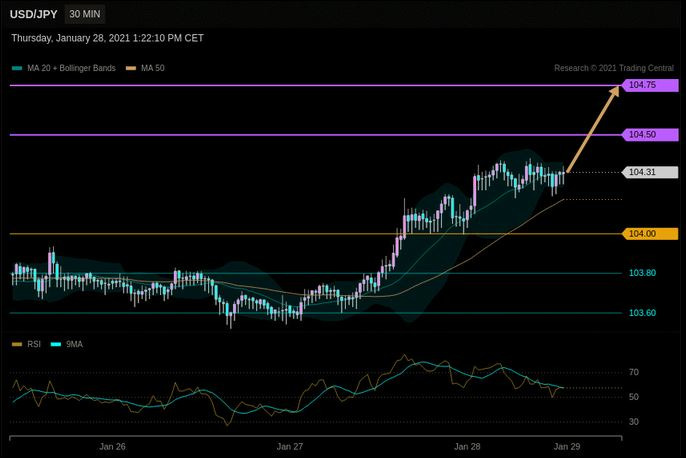Image resolution: width=686 pixels, height=458 pixels.
Task: Click the MA 20 + Bollinger Bands legend label
Action: [71, 68]
